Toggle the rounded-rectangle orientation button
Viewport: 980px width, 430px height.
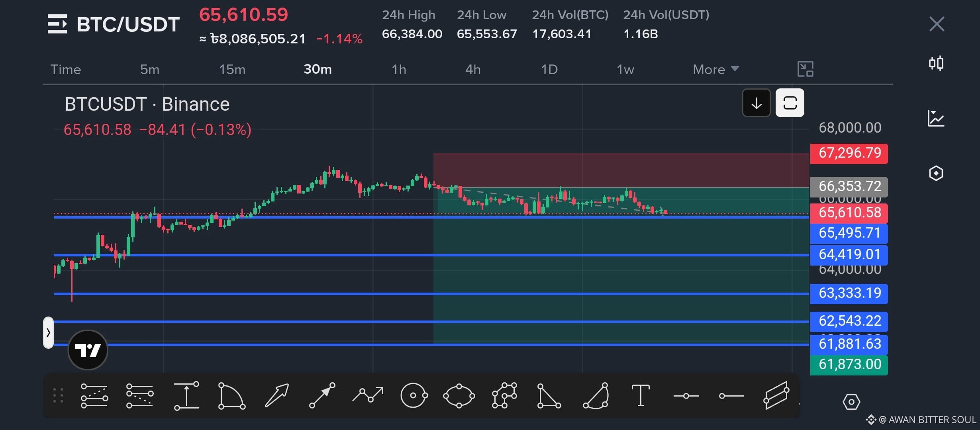point(790,103)
